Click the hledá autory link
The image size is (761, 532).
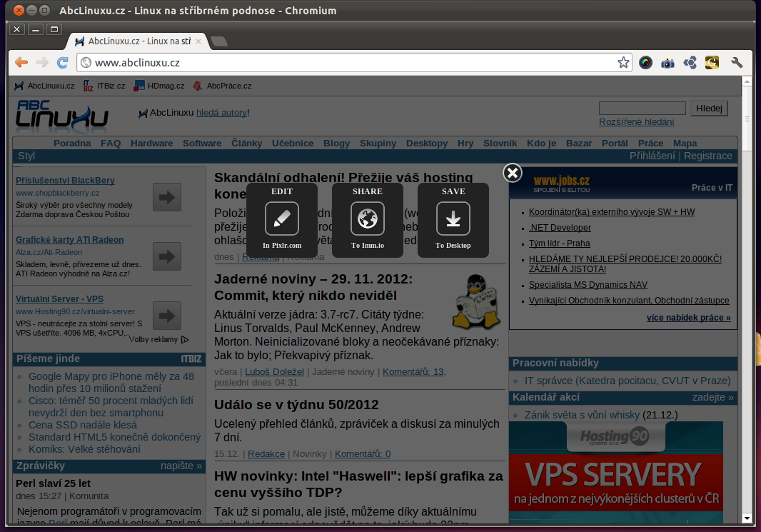[x=222, y=113]
